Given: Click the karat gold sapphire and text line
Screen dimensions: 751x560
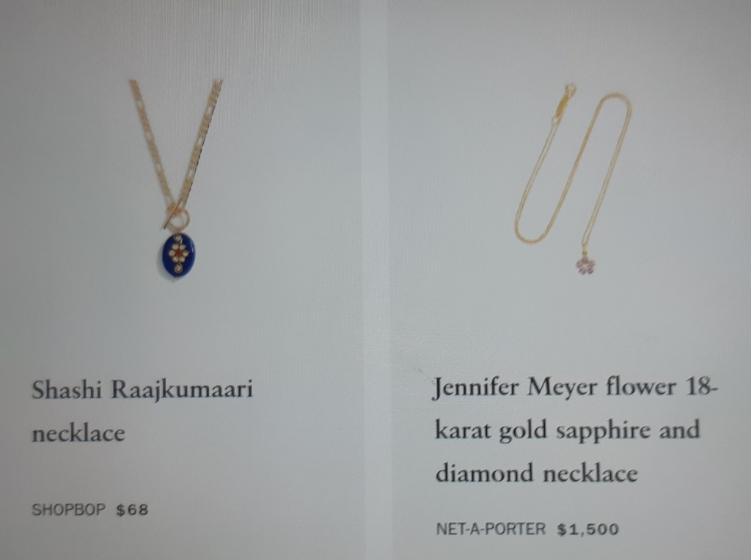Looking at the screenshot, I should click(568, 430).
